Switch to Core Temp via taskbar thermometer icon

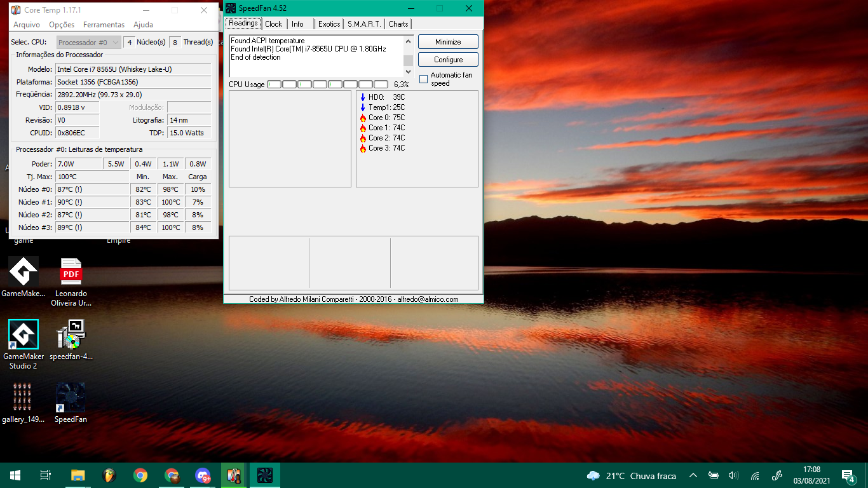pyautogui.click(x=234, y=475)
